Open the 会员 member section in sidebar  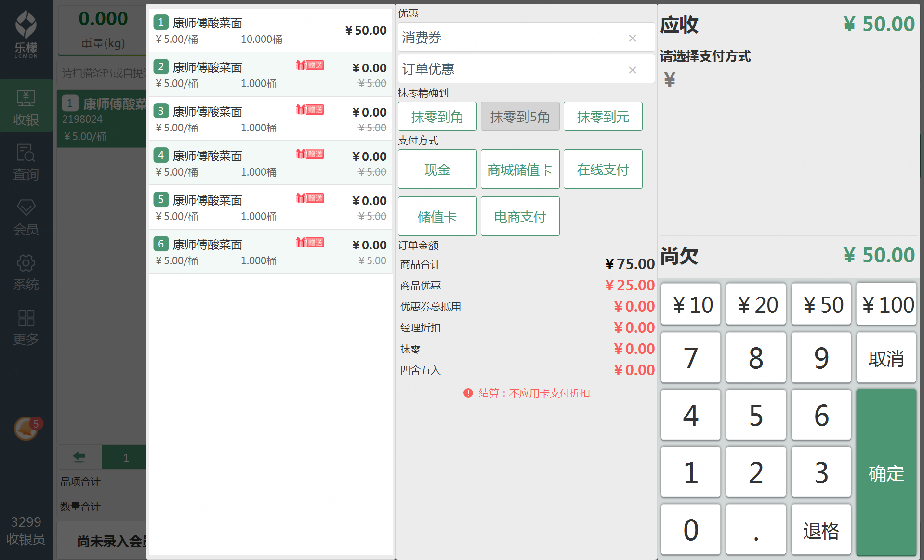(26, 217)
